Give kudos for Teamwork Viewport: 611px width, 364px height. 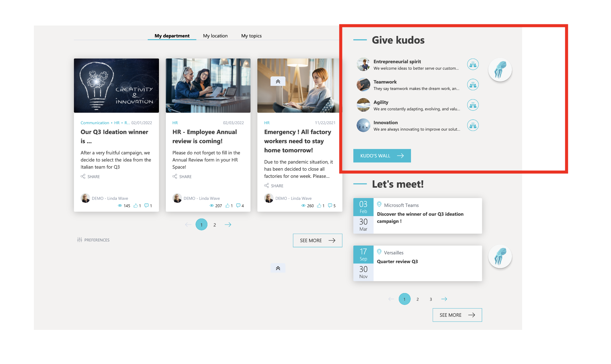pos(473,85)
